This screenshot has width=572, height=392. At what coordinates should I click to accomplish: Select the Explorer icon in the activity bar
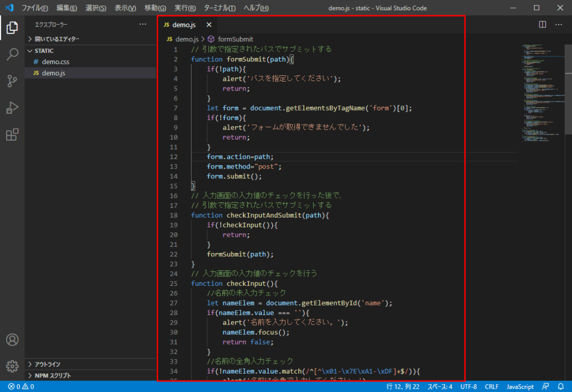pos(13,27)
